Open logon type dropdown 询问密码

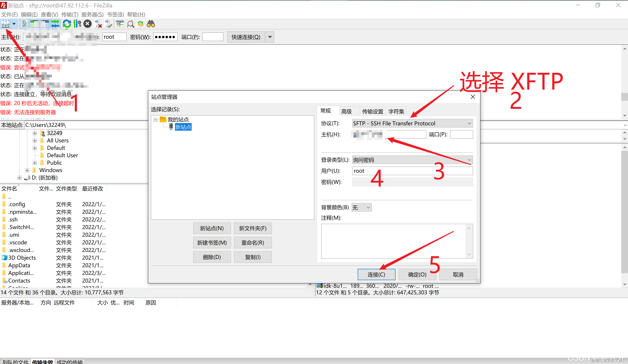412,160
